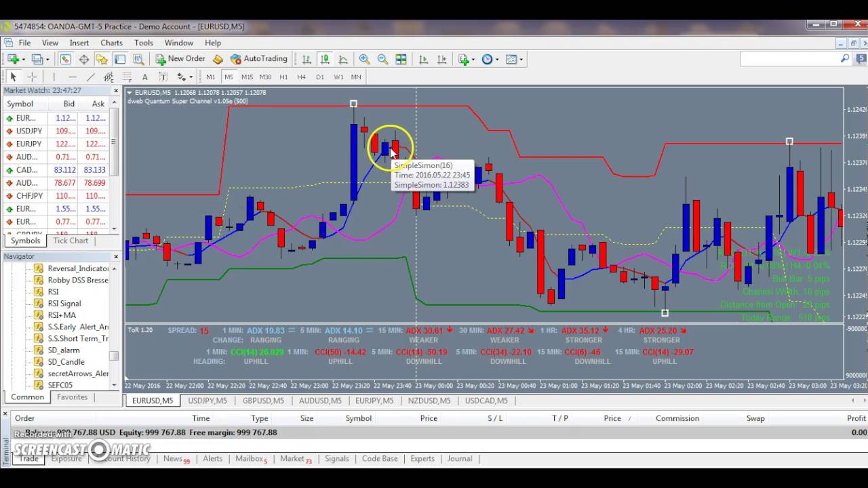Switch timeframe to M15
The width and height of the screenshot is (868, 488).
247,77
